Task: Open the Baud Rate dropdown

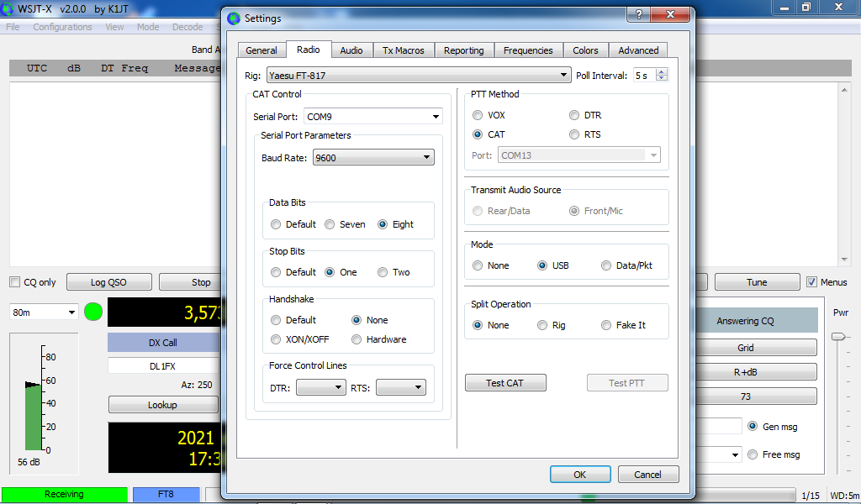Action: [x=372, y=157]
